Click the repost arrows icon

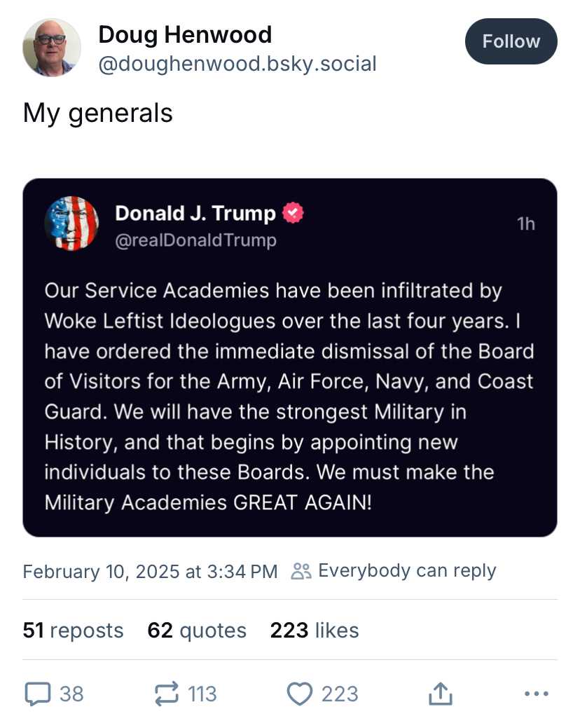click(x=166, y=694)
